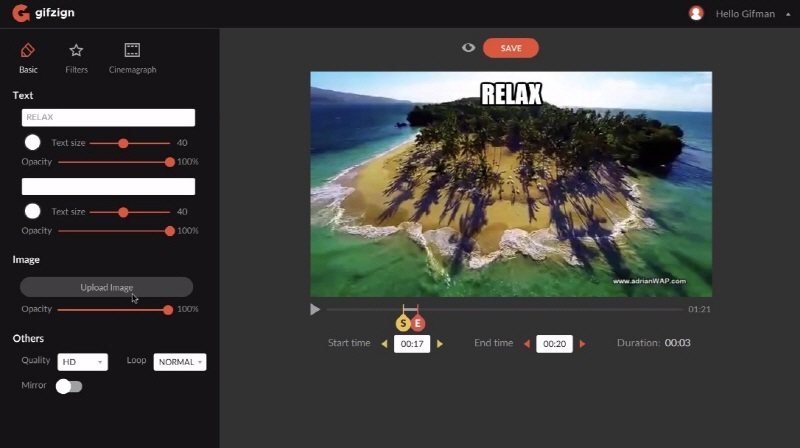
Task: Click the user avatar icon
Action: 696,13
